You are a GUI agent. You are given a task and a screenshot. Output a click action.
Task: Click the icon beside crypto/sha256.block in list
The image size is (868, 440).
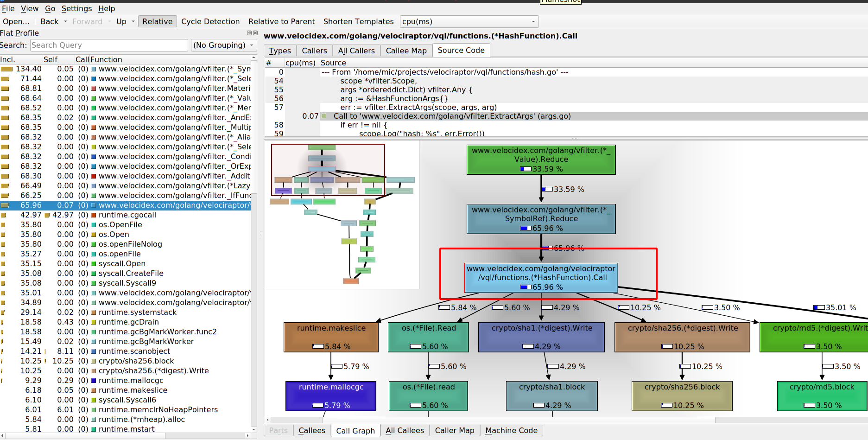click(x=94, y=361)
